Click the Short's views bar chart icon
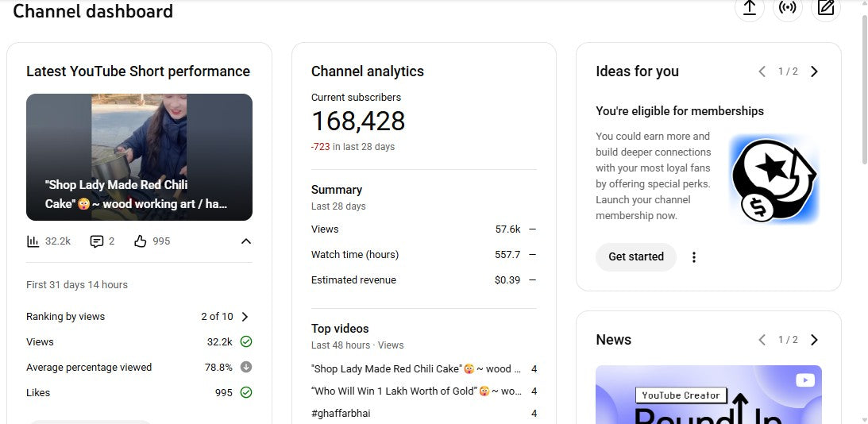This screenshot has width=868, height=424. 33,241
